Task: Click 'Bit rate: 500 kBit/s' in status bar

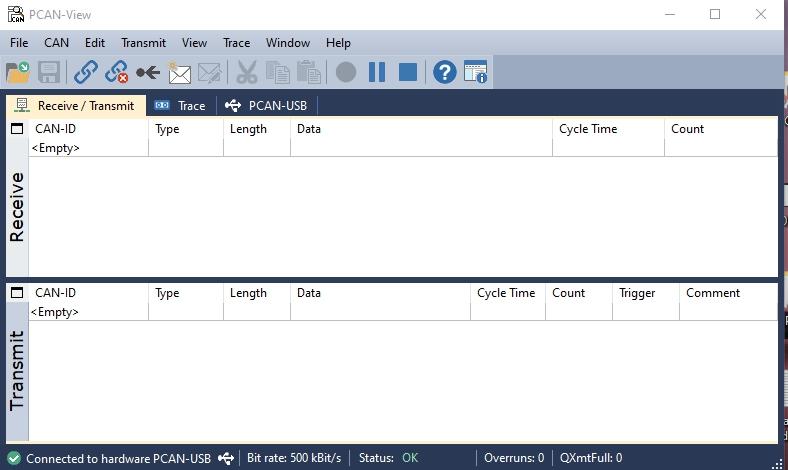Action: 294,458
